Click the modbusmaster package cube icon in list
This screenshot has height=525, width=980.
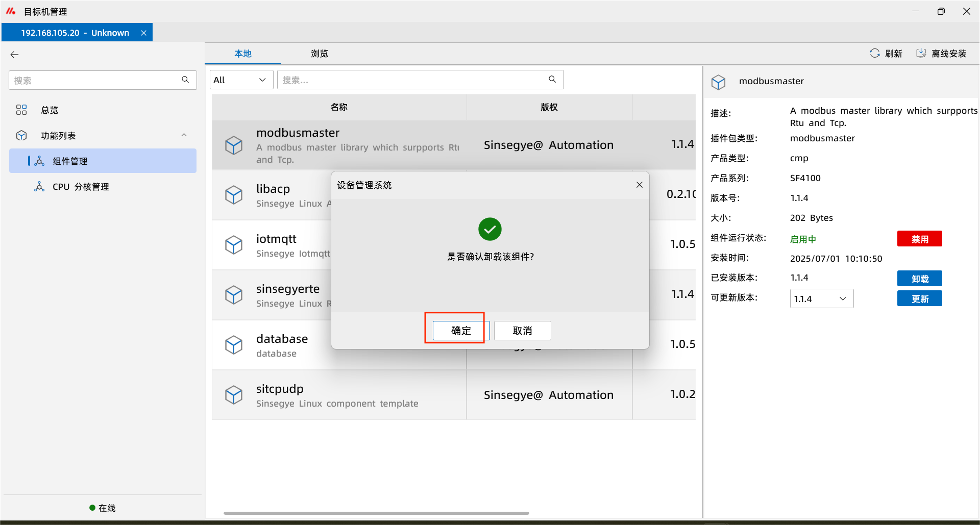[x=234, y=145]
